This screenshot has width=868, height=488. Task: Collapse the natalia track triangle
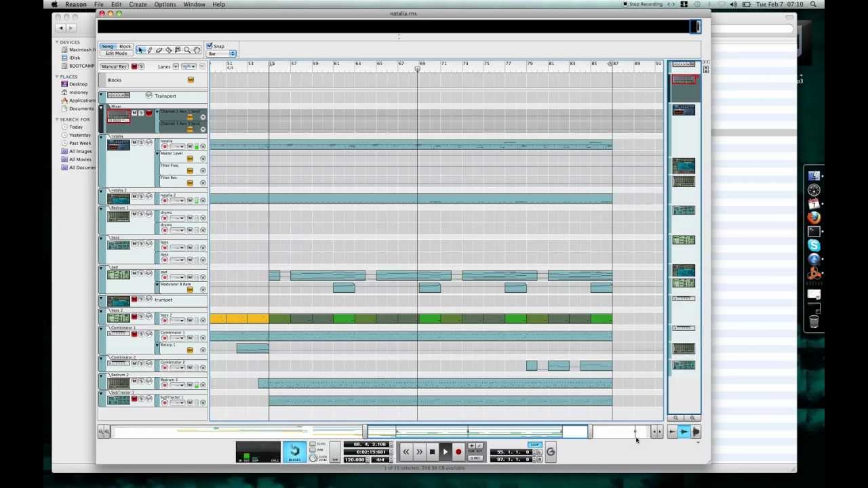(102, 138)
